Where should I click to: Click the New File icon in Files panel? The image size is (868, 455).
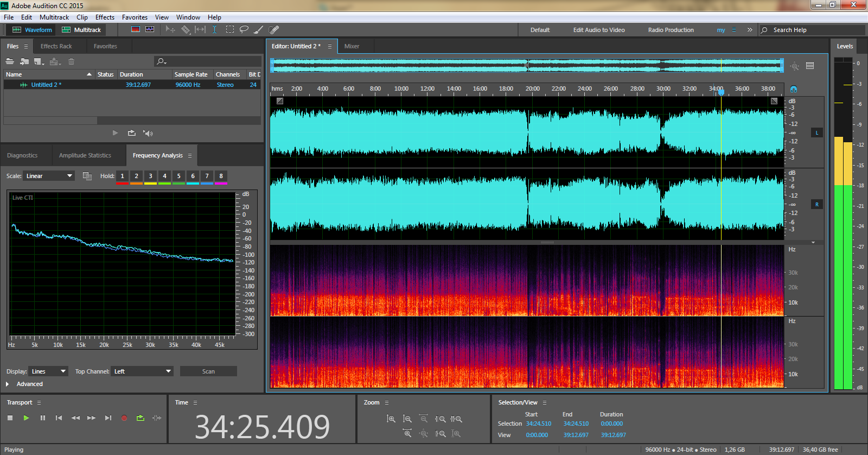point(39,61)
